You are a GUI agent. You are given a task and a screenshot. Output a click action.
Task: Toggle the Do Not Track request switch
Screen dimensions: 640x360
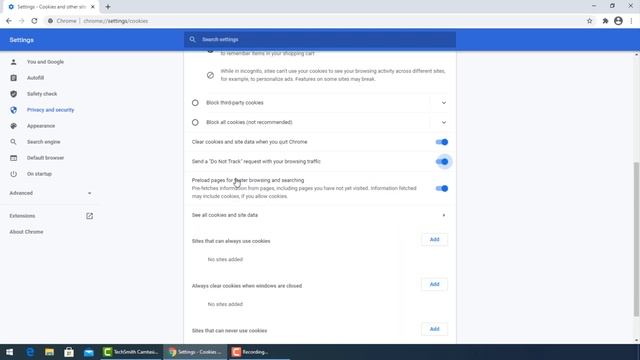(x=442, y=162)
